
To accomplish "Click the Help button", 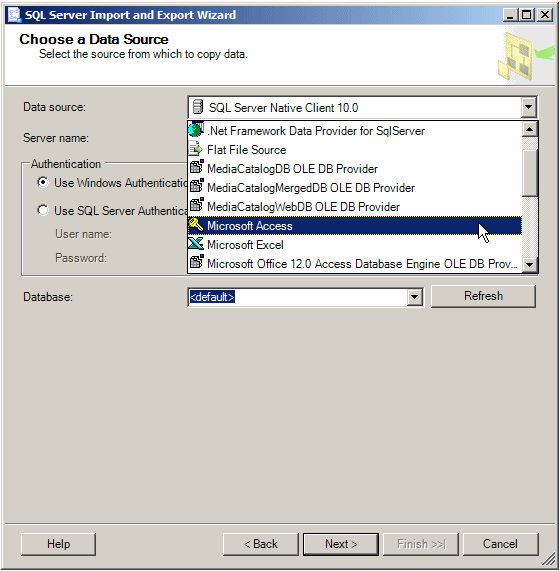I will tap(58, 544).
